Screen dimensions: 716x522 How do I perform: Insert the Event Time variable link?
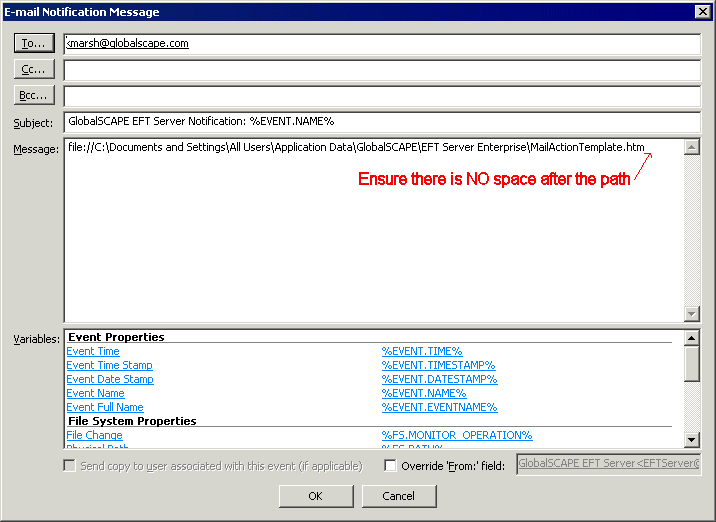point(93,352)
